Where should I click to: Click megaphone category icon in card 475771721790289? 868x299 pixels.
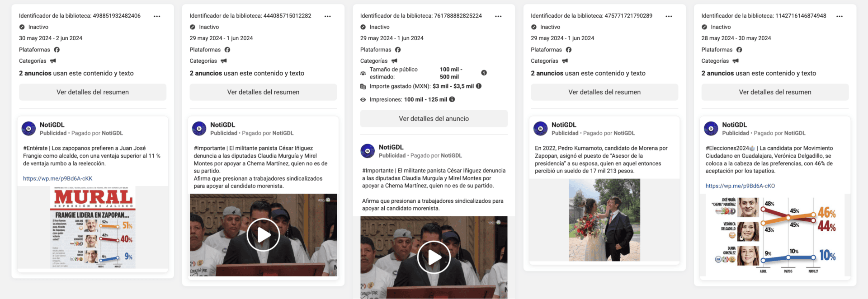coord(565,61)
